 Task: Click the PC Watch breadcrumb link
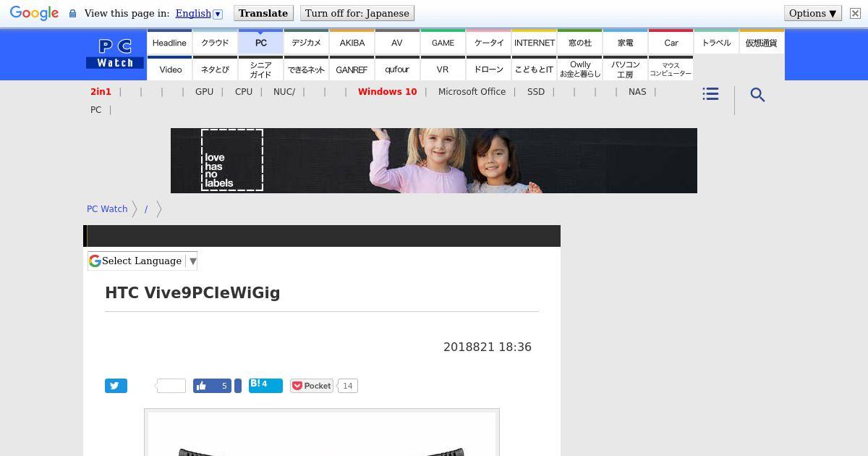[x=107, y=208]
